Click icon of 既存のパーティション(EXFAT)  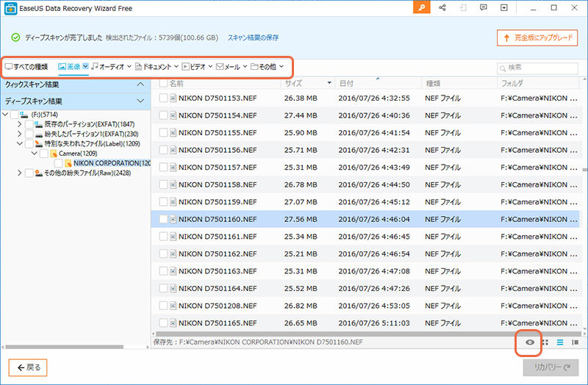pyautogui.click(x=39, y=124)
